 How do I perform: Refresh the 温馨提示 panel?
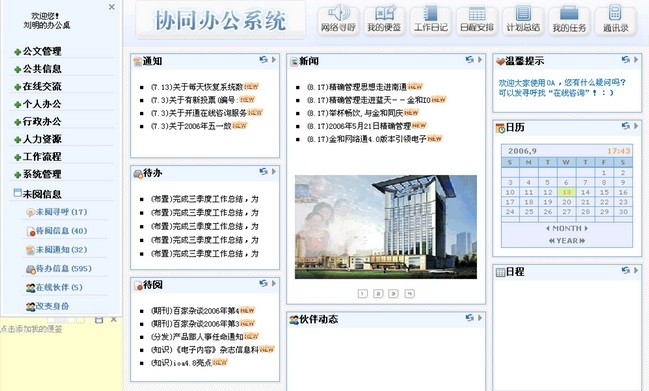(626, 60)
